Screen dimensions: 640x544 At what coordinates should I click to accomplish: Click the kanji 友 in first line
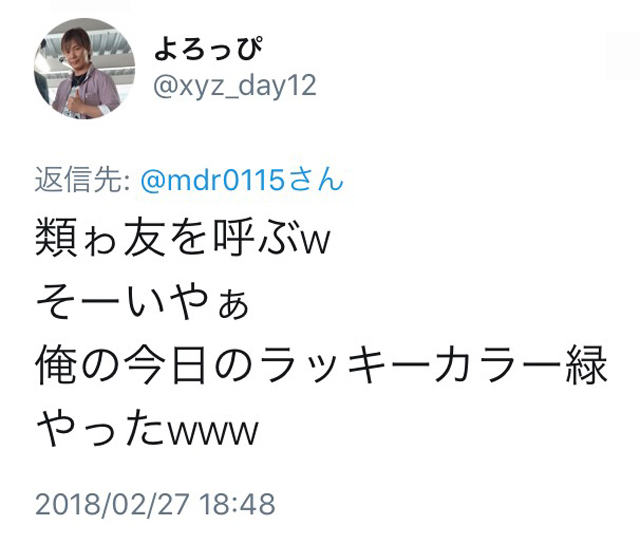[x=144, y=238]
